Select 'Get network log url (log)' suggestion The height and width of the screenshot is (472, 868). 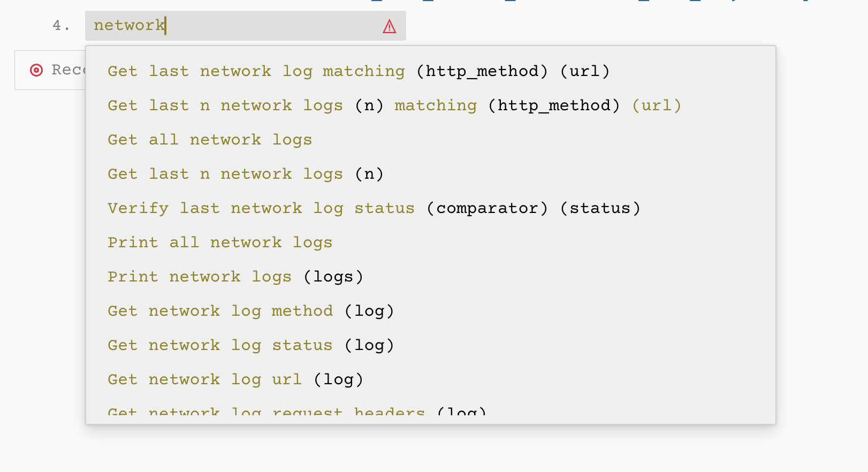pyautogui.click(x=431, y=379)
